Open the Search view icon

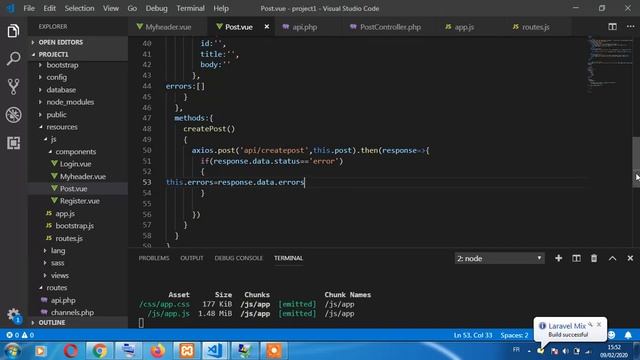point(13,59)
